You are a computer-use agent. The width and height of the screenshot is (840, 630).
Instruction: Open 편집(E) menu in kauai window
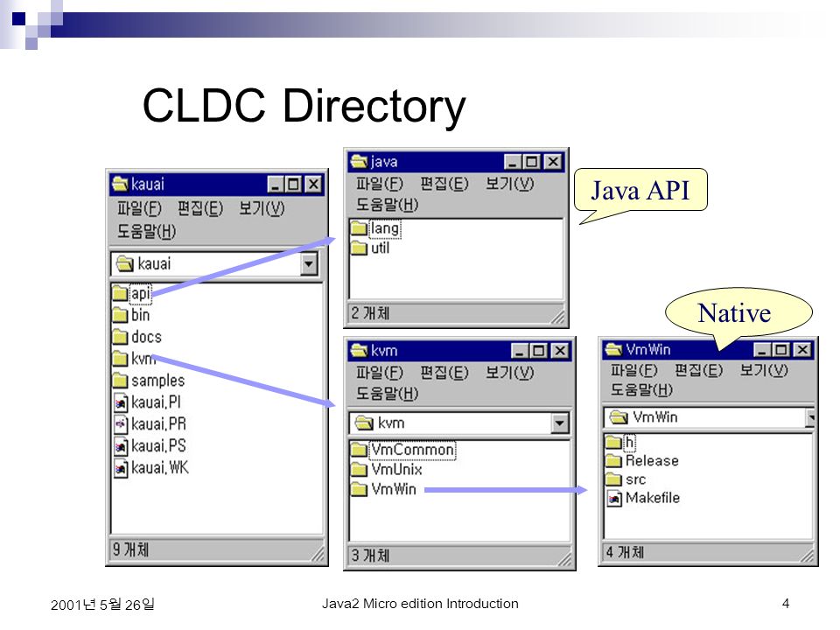coord(200,208)
